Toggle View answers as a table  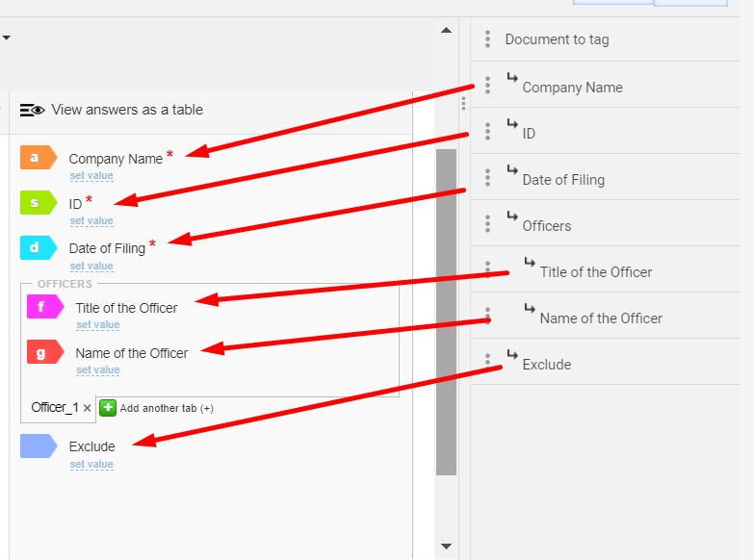coord(112,110)
